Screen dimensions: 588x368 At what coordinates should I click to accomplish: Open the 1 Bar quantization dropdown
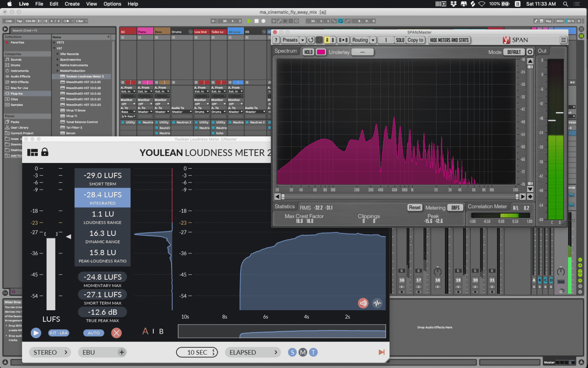coord(81,21)
